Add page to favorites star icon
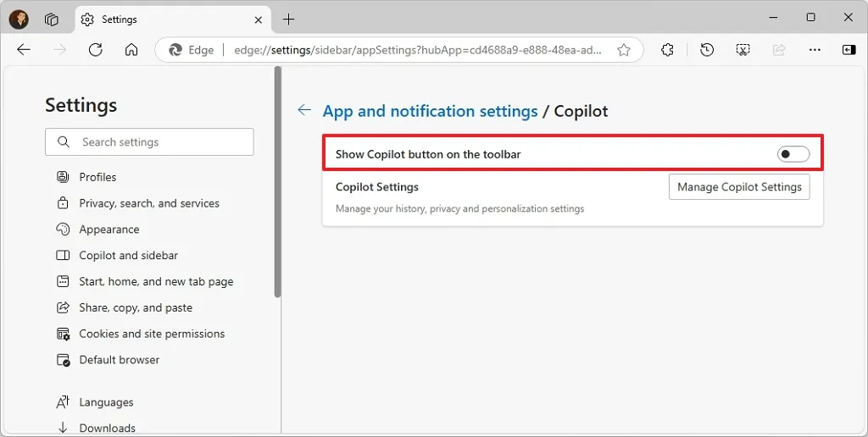 pos(624,50)
